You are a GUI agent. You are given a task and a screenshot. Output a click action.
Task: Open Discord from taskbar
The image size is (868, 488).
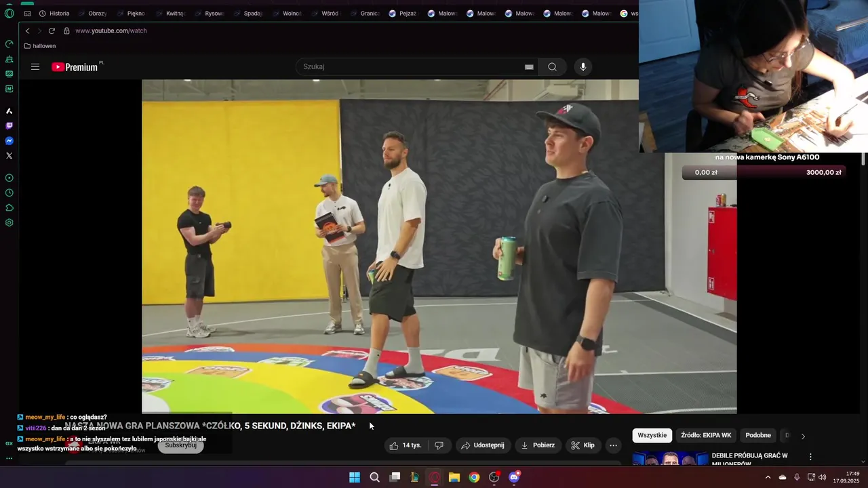514,477
